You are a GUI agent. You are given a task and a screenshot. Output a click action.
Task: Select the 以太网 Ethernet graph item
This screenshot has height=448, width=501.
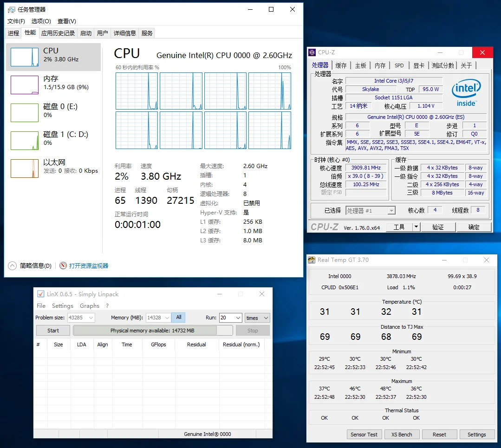25,168
